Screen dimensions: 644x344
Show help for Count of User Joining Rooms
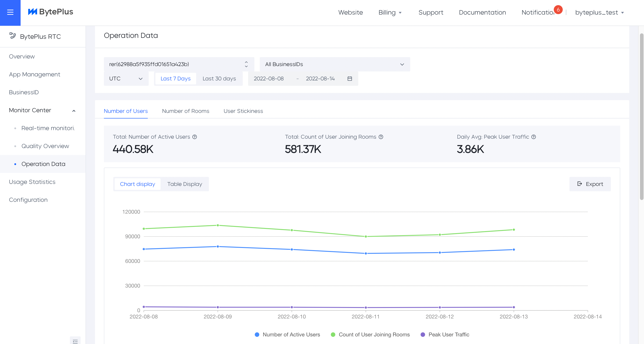click(x=381, y=137)
